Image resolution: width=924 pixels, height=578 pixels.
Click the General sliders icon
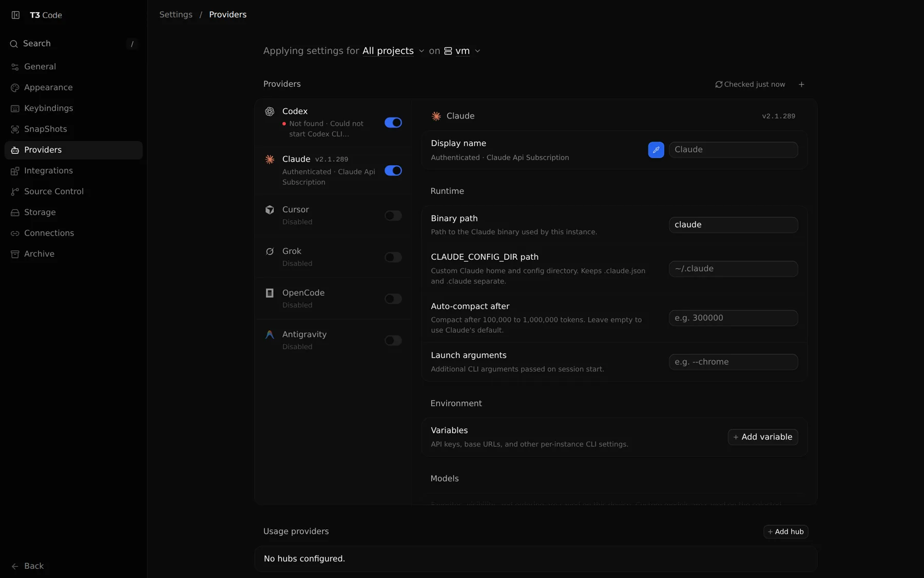click(x=15, y=67)
